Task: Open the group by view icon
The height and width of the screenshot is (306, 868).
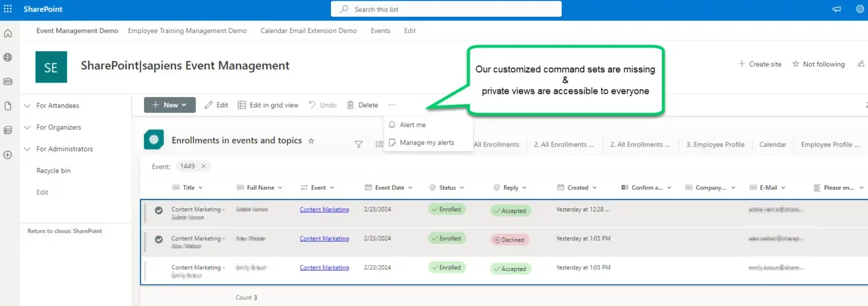Action: 379,145
